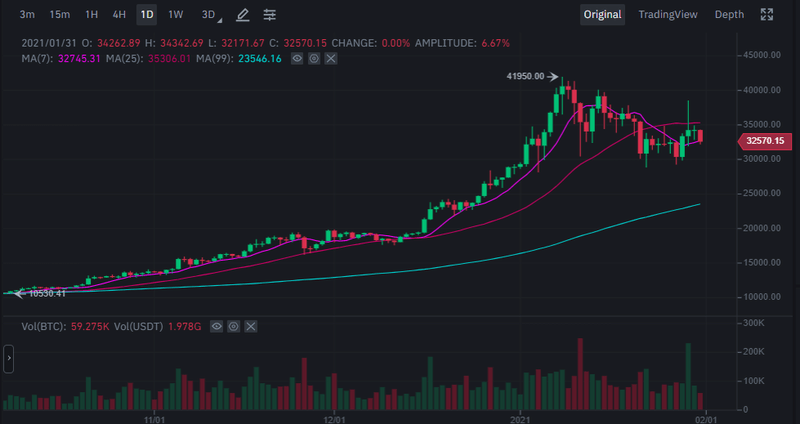This screenshot has height=424, width=800.
Task: Choose the 4H time interval
Action: [119, 15]
